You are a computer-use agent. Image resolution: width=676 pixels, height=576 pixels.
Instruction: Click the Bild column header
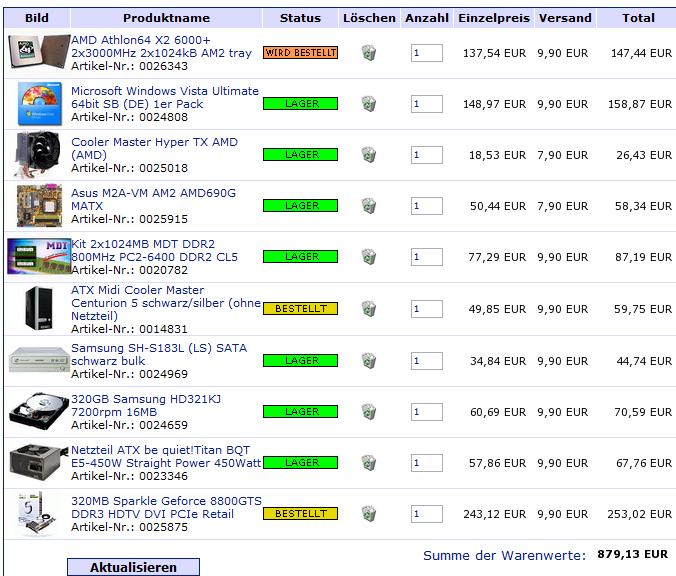pyautogui.click(x=37, y=18)
